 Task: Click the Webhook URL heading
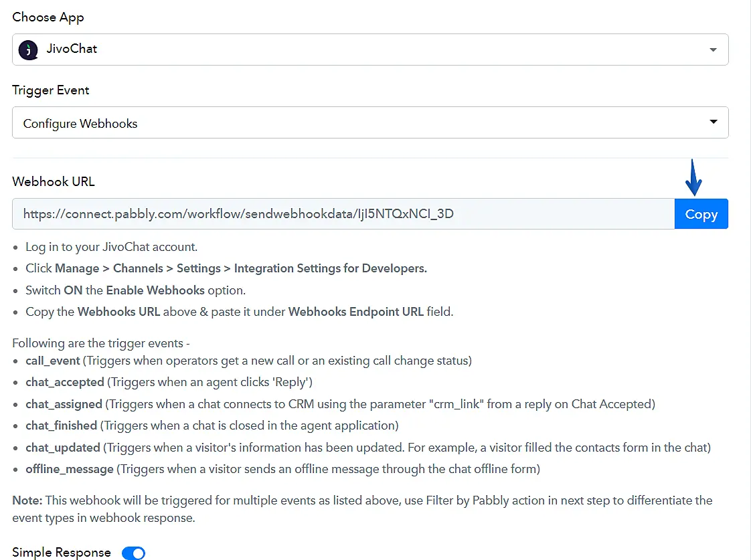click(x=54, y=181)
